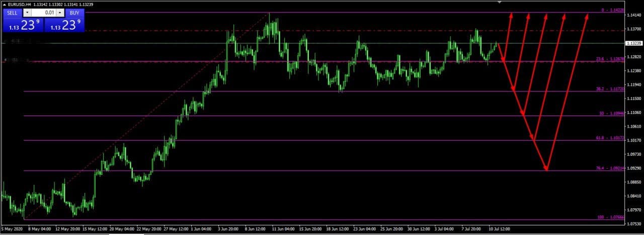
Task: Click the buy price 1.13 23 tile
Action: point(64,25)
